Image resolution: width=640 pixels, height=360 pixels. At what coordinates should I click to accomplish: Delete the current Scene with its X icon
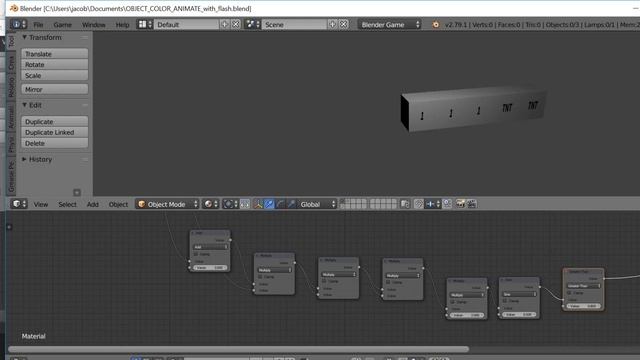(344, 24)
